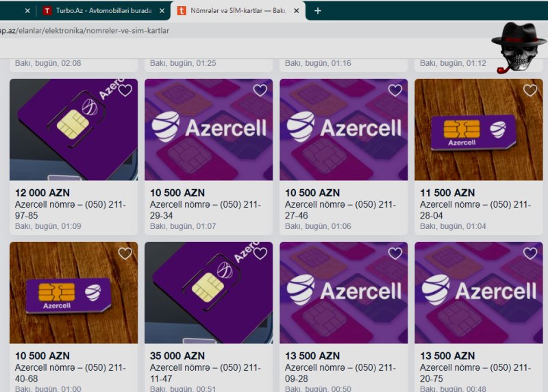Close the Nömrələr və SİM-kartlar tab
The image size is (548, 392).
[x=297, y=11]
